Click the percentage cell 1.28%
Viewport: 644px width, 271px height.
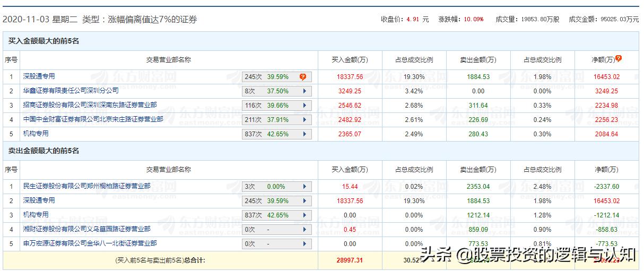click(x=542, y=215)
